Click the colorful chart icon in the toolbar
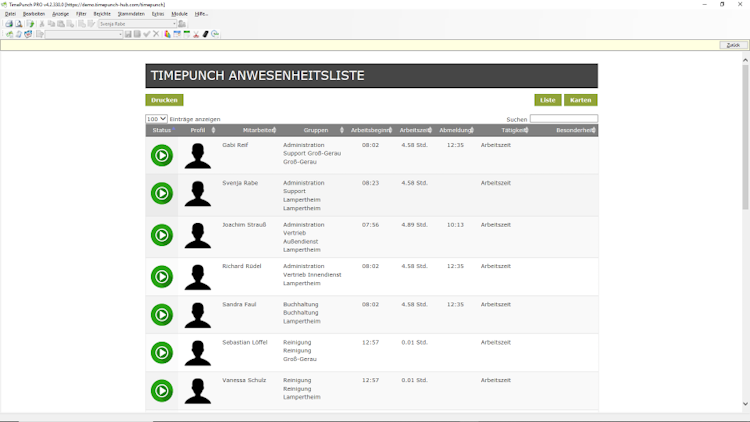 tap(167, 34)
